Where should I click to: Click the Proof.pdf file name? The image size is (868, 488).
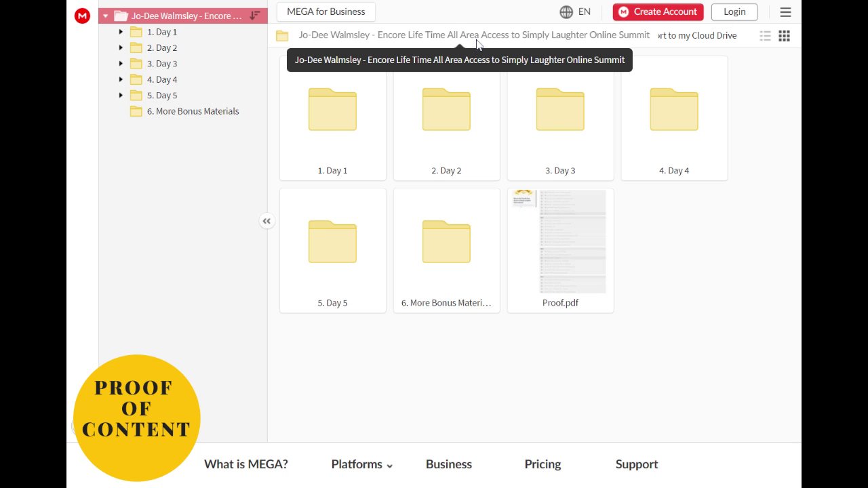coord(561,303)
